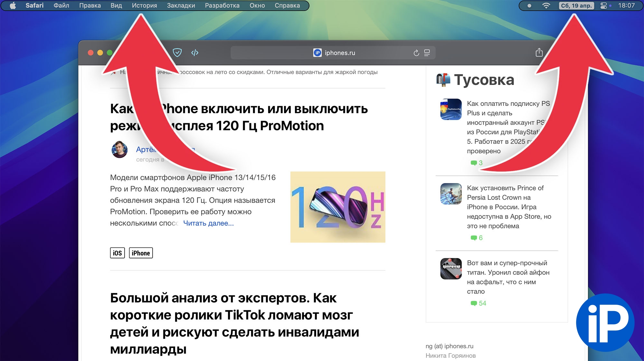Open the Справка menu

click(287, 5)
